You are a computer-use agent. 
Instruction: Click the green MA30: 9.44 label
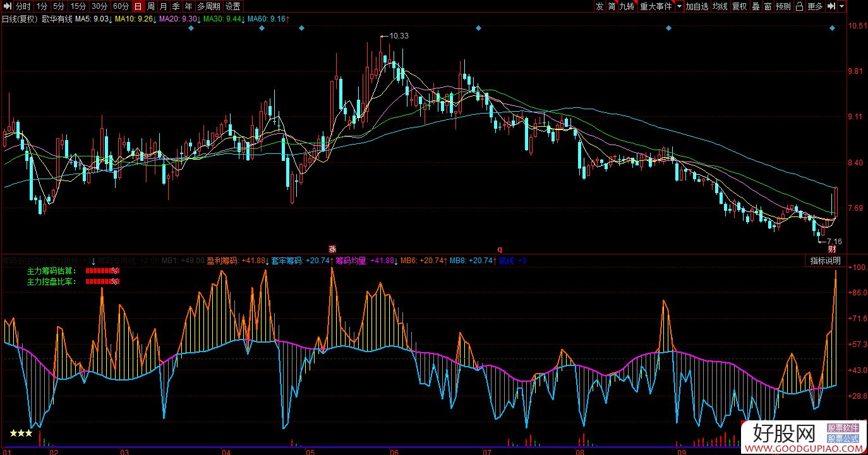224,19
